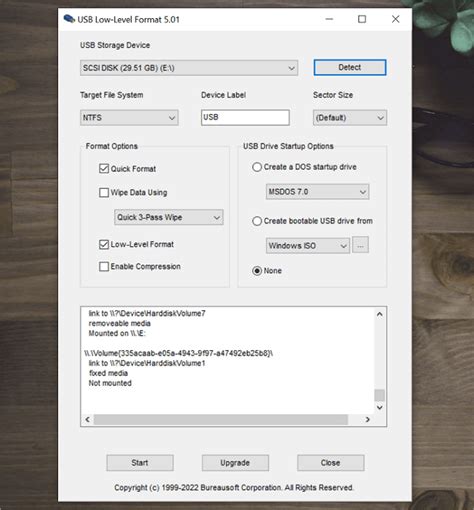The image size is (474, 510).
Task: Maximize the USB Low-Level Format window
Action: tap(362, 19)
